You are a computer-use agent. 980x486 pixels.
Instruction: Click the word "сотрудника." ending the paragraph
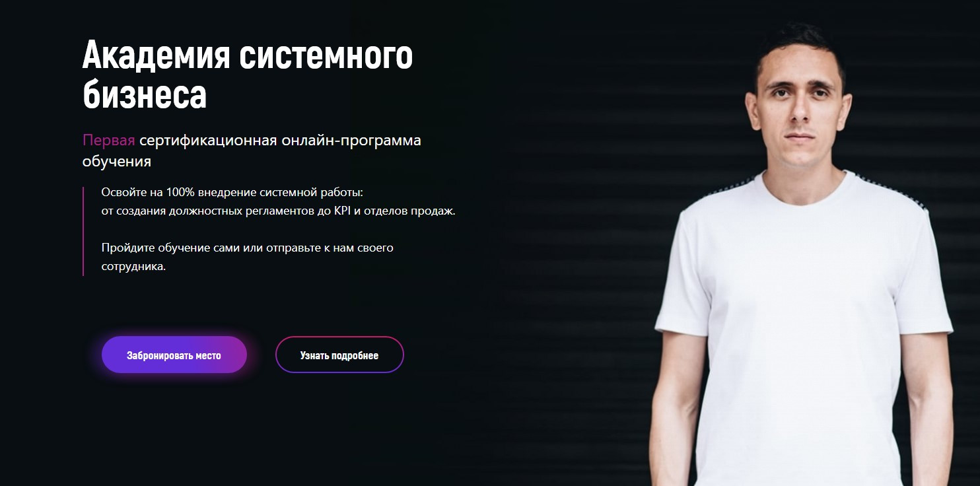click(x=133, y=268)
